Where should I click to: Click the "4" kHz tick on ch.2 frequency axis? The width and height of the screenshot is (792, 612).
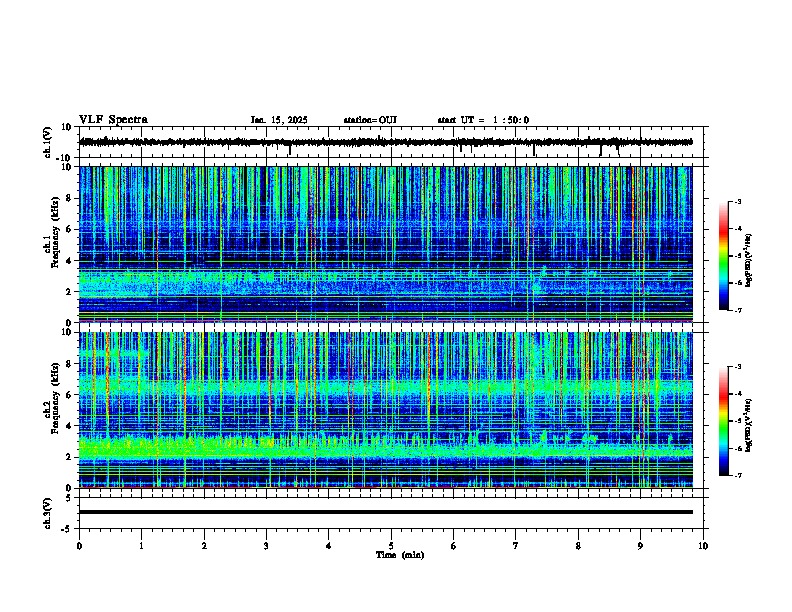[x=70, y=426]
